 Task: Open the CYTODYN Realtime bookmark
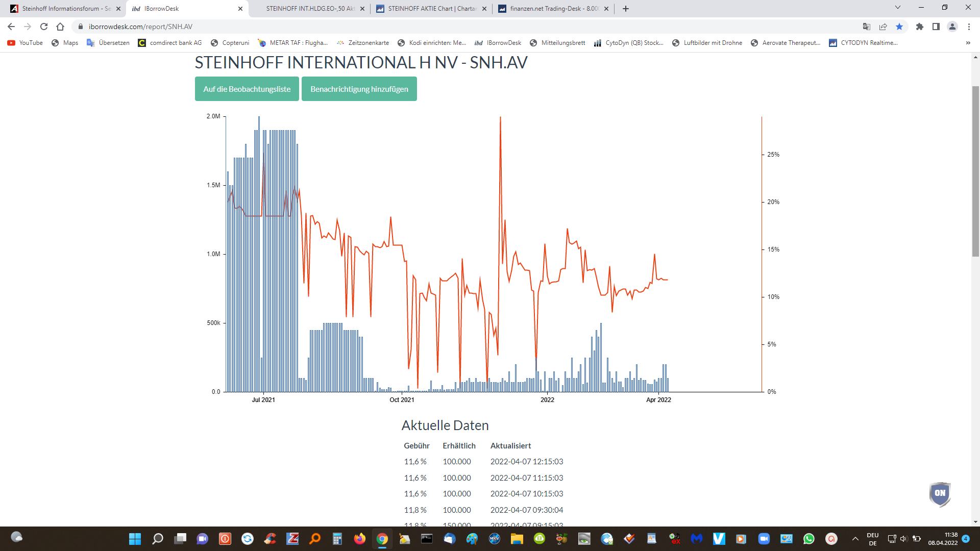[x=863, y=43]
